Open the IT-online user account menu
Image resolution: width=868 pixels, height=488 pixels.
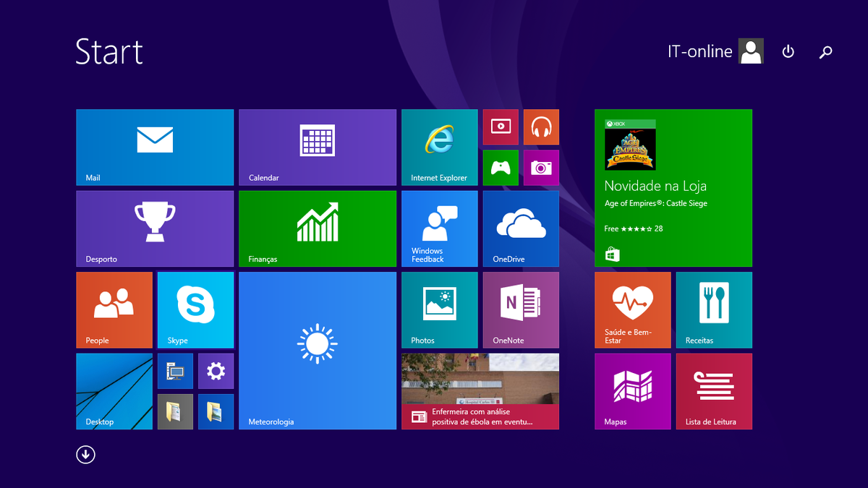pyautogui.click(x=715, y=52)
